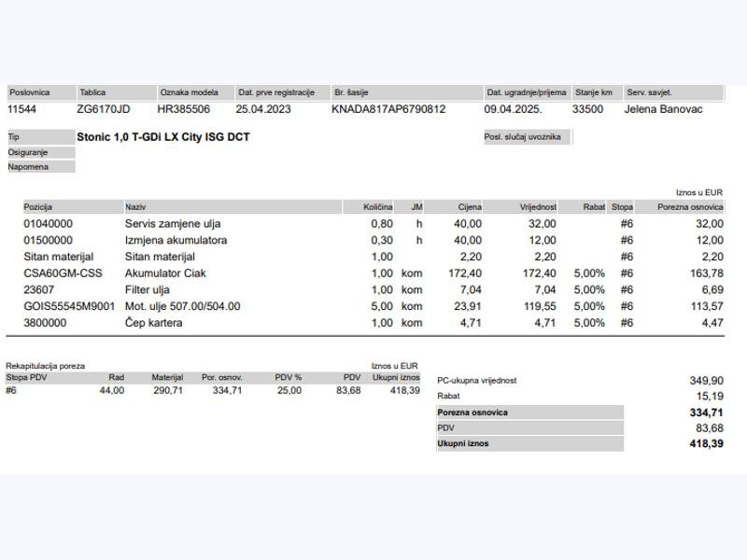Click the Naziv column header
Viewport: 747px width, 560px height.
click(x=136, y=207)
